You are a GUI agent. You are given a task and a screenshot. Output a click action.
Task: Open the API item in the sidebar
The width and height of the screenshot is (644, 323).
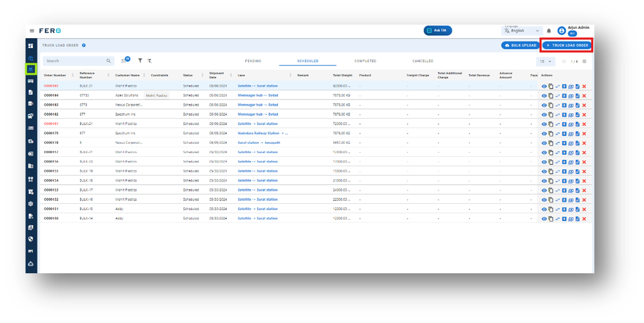pos(31,251)
